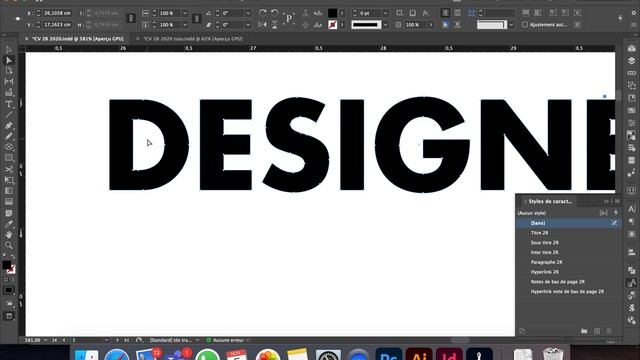Click the Y position field
This screenshot has width=640, height=360.
point(57,25)
